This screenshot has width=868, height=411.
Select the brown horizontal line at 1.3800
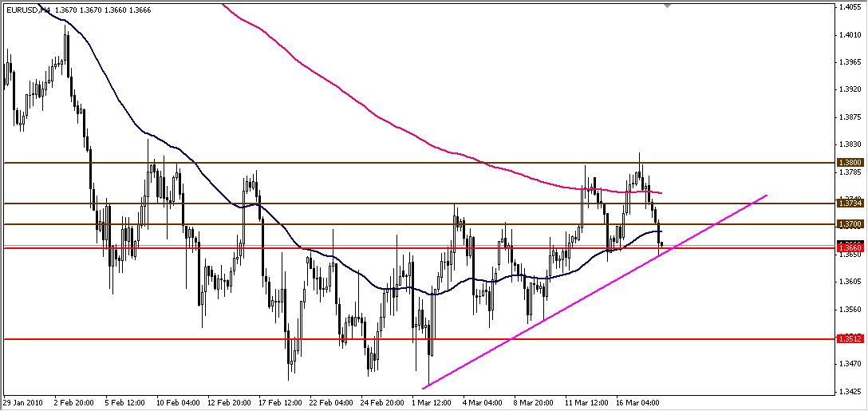tap(319, 163)
